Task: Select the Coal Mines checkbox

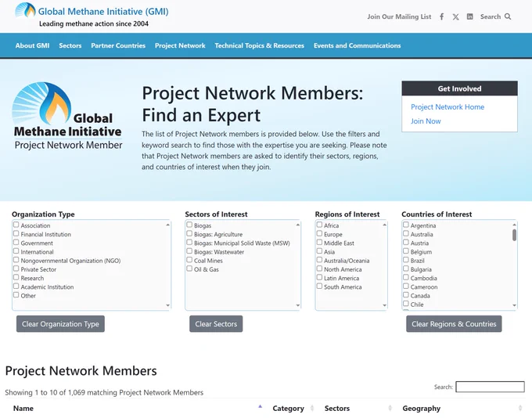Action: (189, 260)
